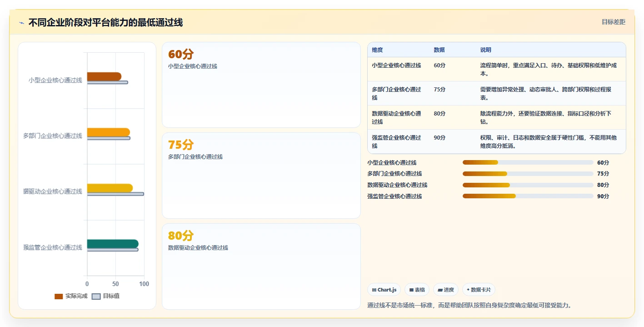The height and width of the screenshot is (327, 644).
Task: Select the 表格 tag pill
Action: tap(417, 290)
